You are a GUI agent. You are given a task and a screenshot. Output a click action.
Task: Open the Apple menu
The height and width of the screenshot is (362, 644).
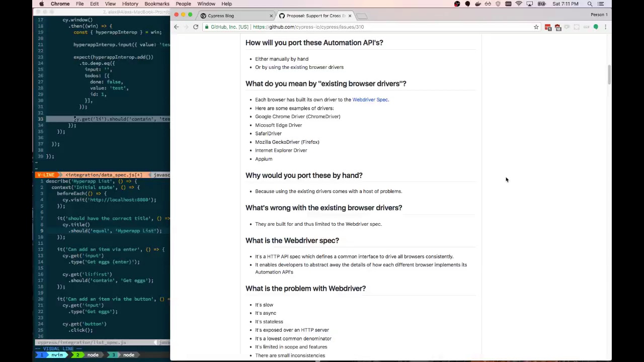pyautogui.click(x=41, y=4)
